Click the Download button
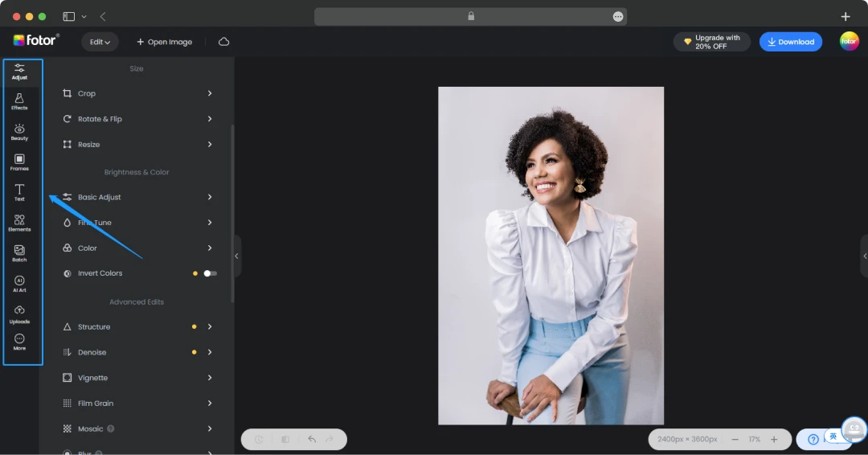 (791, 42)
